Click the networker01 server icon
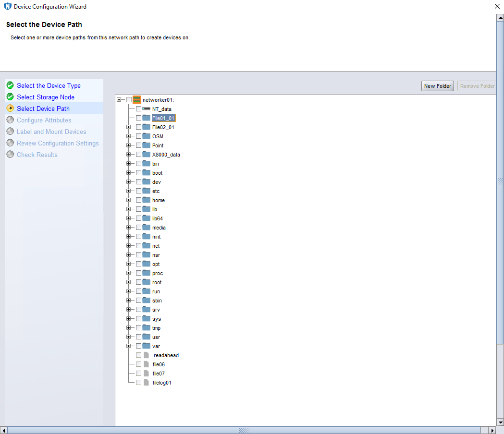The image size is (504, 434). [x=137, y=100]
